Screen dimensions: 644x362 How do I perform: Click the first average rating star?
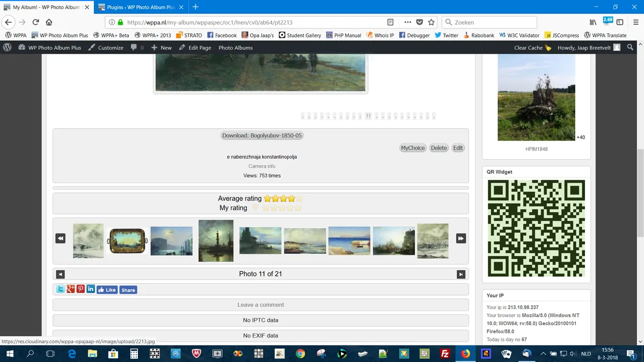pyautogui.click(x=267, y=198)
